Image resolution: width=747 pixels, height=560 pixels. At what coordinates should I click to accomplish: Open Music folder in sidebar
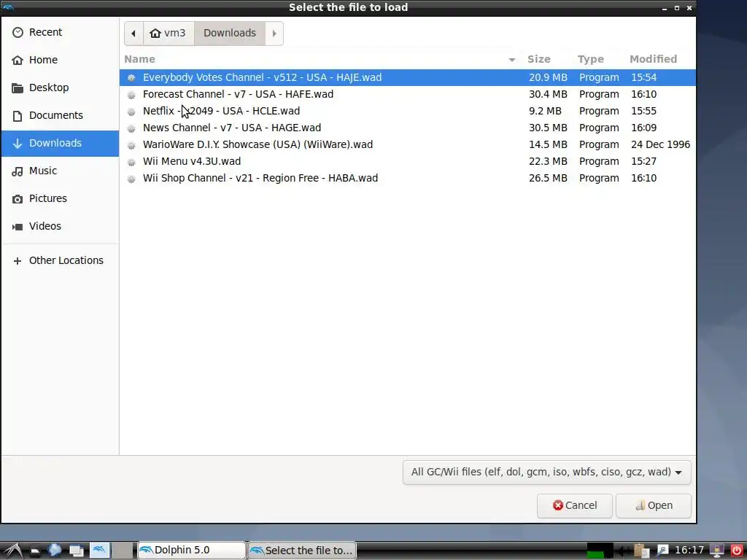(60, 171)
